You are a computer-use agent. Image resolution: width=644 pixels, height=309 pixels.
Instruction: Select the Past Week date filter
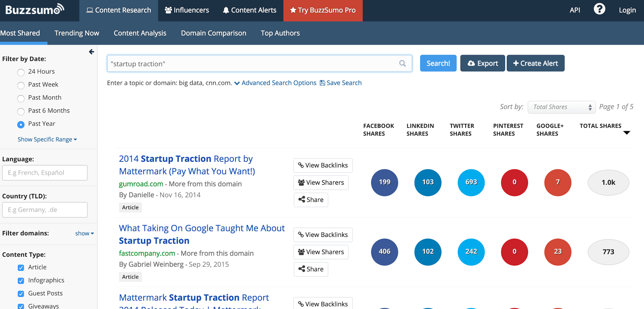point(21,85)
